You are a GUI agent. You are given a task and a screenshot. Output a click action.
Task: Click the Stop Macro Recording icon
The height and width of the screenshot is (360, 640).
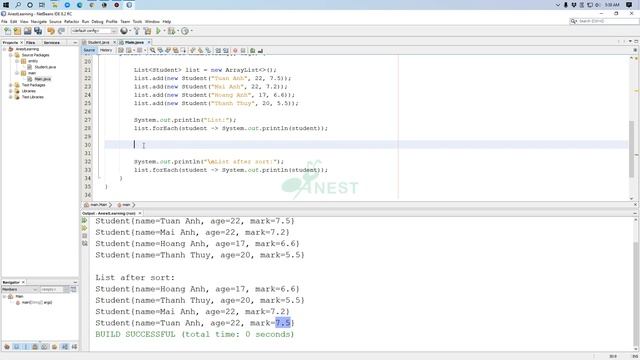pyautogui.click(x=243, y=51)
